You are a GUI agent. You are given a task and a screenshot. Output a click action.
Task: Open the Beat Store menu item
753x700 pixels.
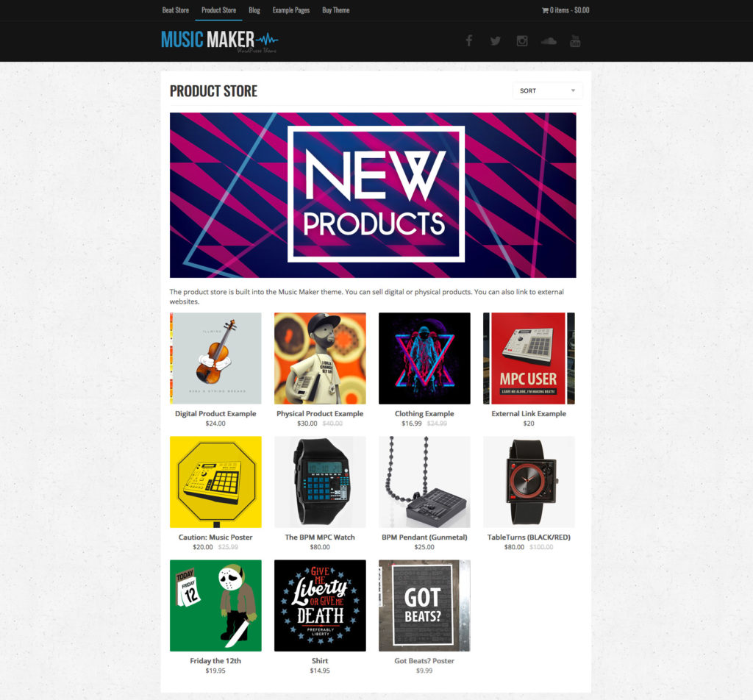tap(175, 10)
